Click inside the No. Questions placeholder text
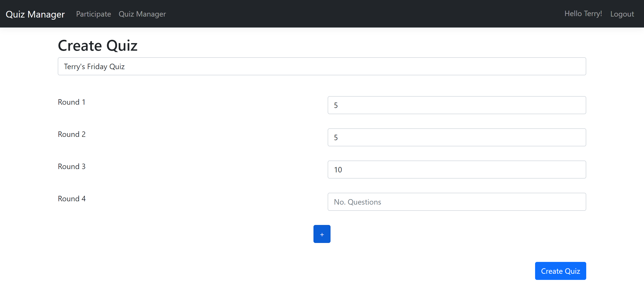The height and width of the screenshot is (296, 644). 357,202
